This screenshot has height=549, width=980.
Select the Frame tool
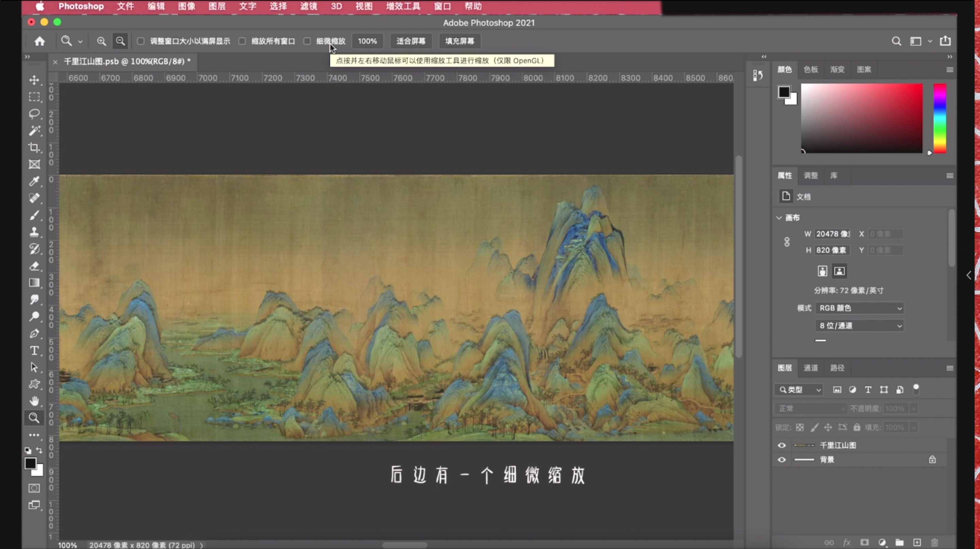(34, 164)
